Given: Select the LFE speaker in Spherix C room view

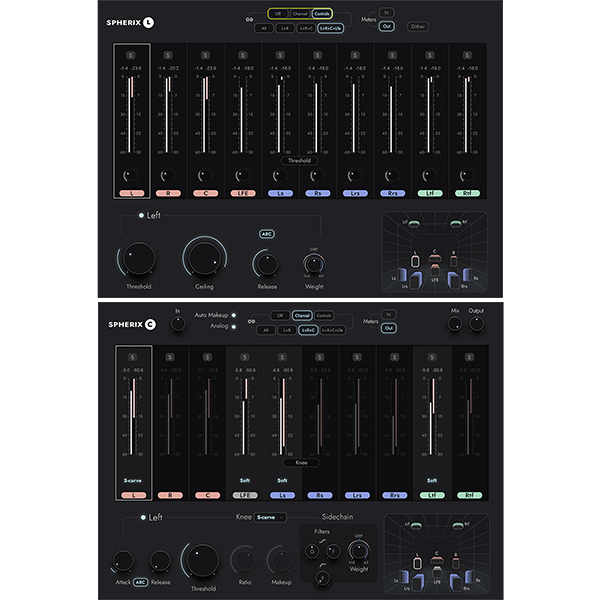Looking at the screenshot, I should point(437,573).
